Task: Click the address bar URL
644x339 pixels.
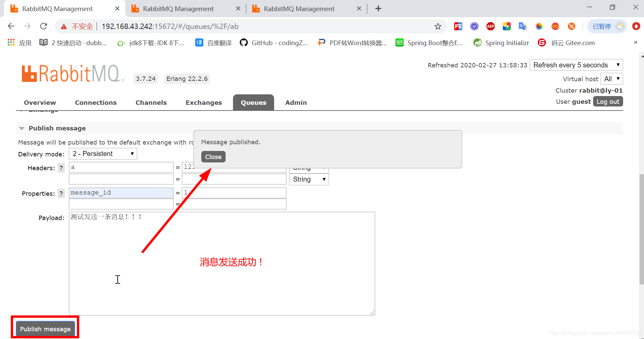Action: [x=170, y=26]
